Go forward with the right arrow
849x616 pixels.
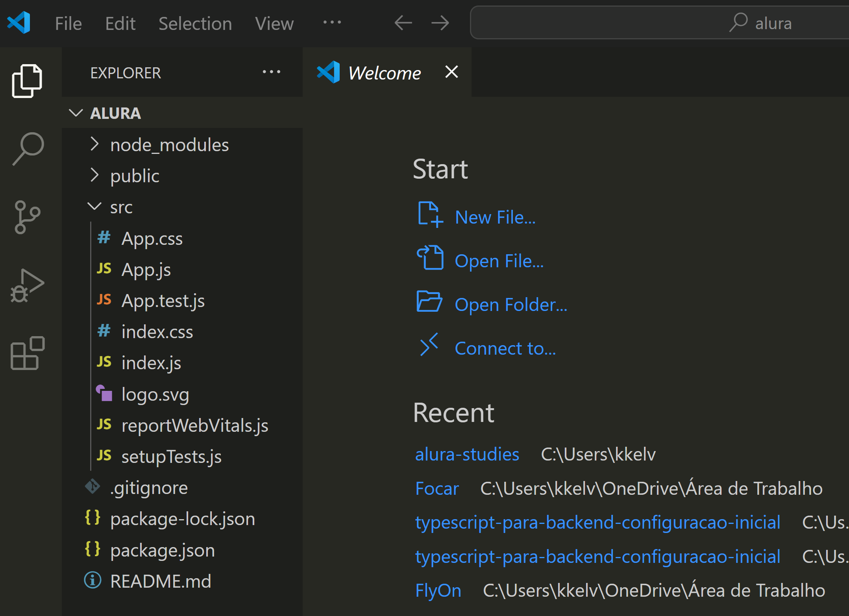tap(440, 23)
